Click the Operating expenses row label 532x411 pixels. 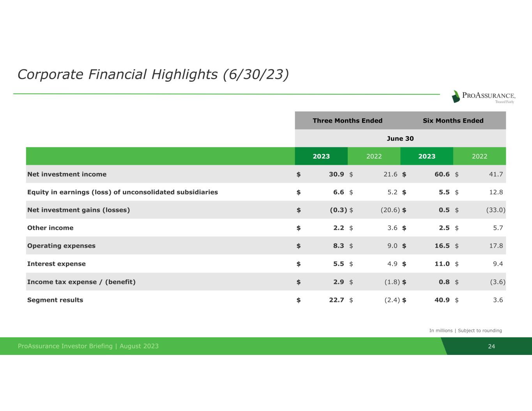point(61,246)
